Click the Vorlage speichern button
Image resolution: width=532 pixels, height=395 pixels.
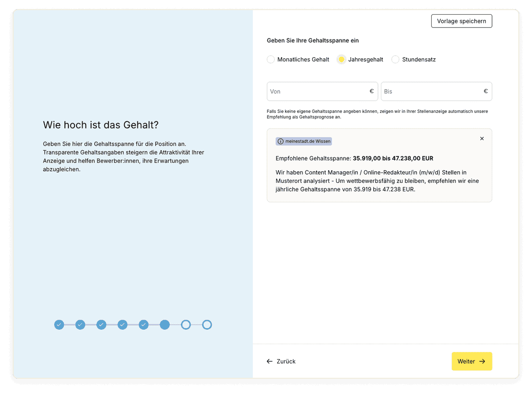click(462, 21)
